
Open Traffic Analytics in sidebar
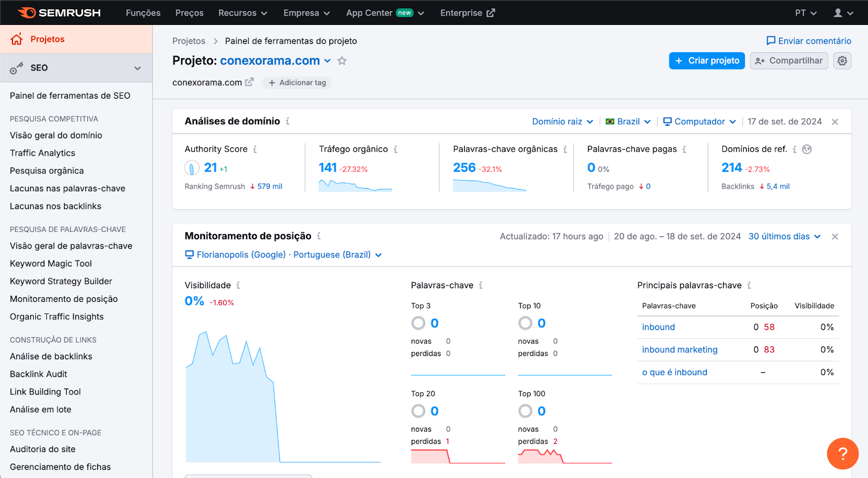[42, 153]
